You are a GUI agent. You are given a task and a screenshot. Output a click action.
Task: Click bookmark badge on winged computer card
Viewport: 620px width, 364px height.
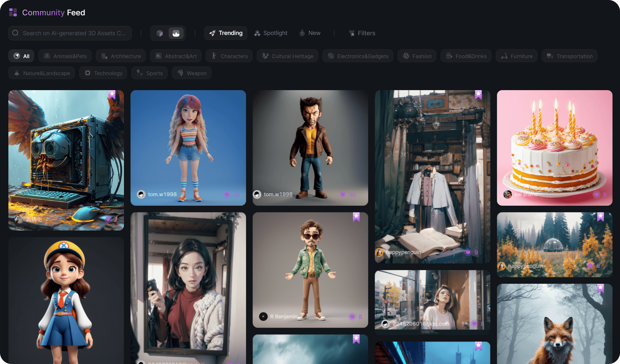point(112,94)
